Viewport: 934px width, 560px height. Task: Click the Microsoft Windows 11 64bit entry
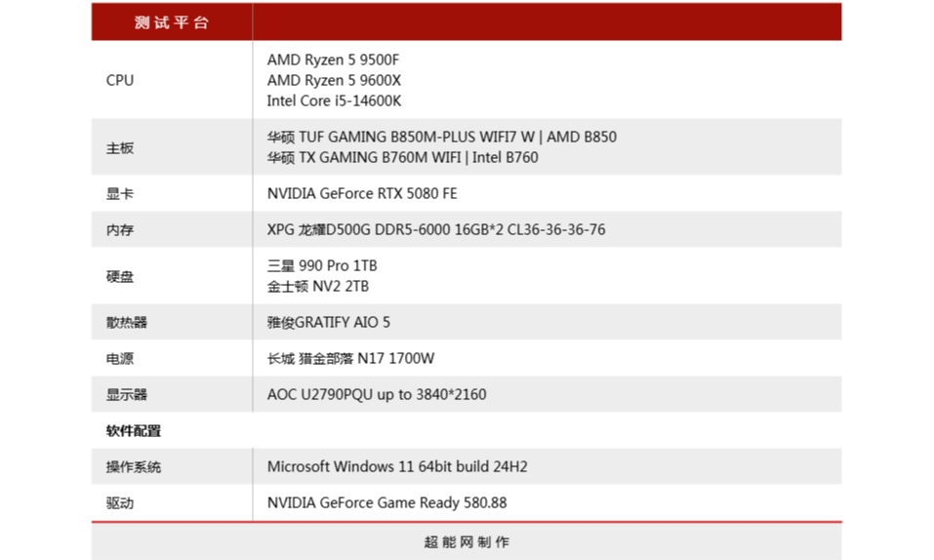tap(397, 466)
